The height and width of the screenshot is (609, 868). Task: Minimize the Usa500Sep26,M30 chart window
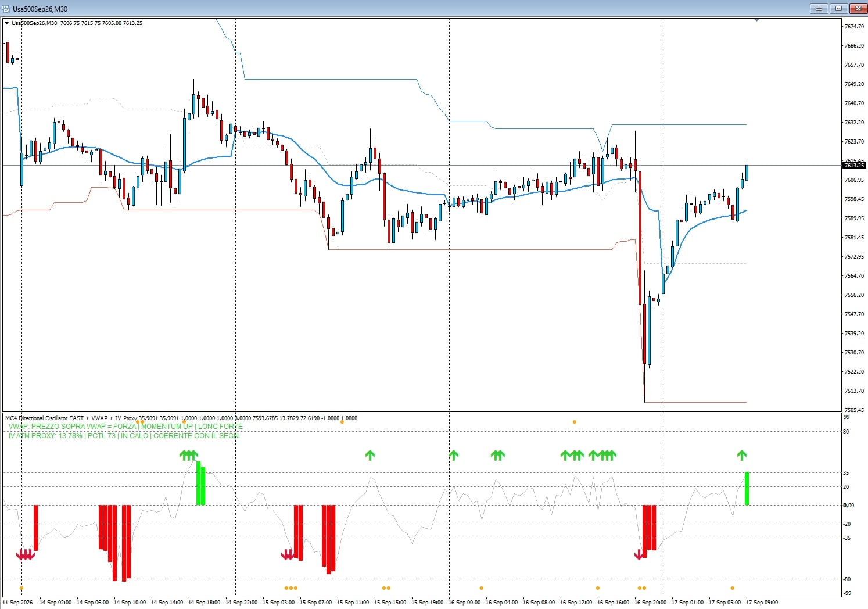[819, 9]
